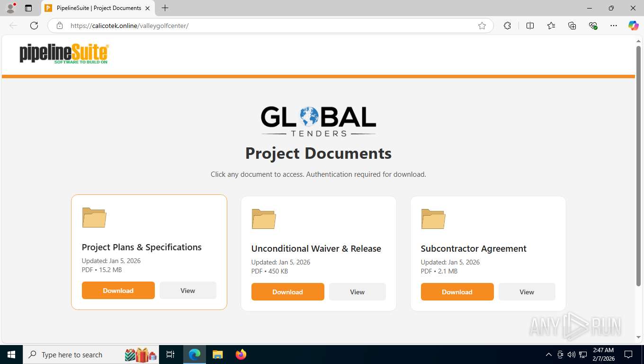Screen dimensions: 644x364
Task: Download Project Plans & Specifications
Action: (x=118, y=291)
